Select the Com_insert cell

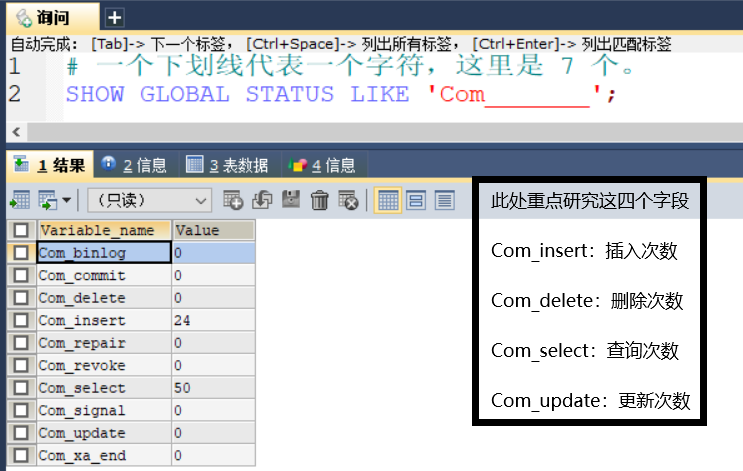click(x=104, y=320)
